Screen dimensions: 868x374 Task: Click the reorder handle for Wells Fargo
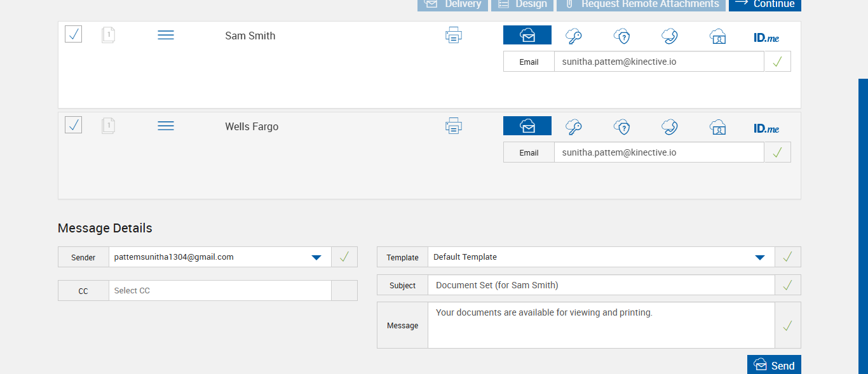165,126
